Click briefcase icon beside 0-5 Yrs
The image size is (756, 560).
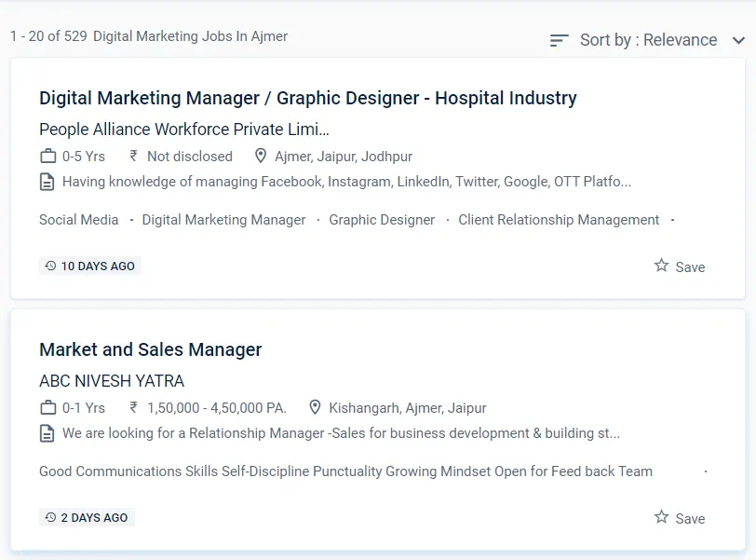(48, 157)
